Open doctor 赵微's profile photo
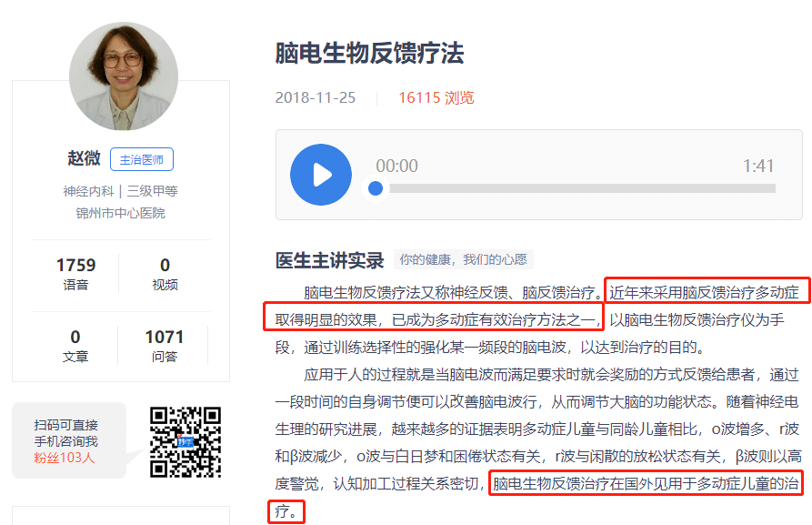Screen dimensions: 812x525 click(x=123, y=76)
